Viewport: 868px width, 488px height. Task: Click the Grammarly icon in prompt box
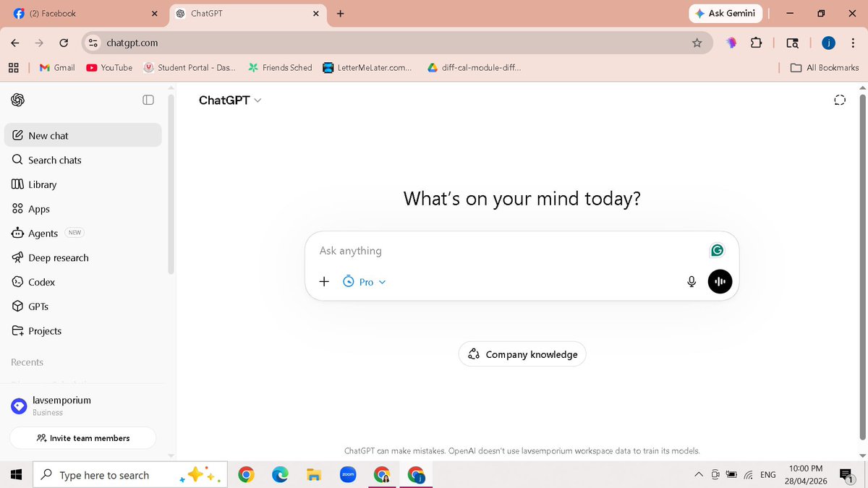[717, 250]
